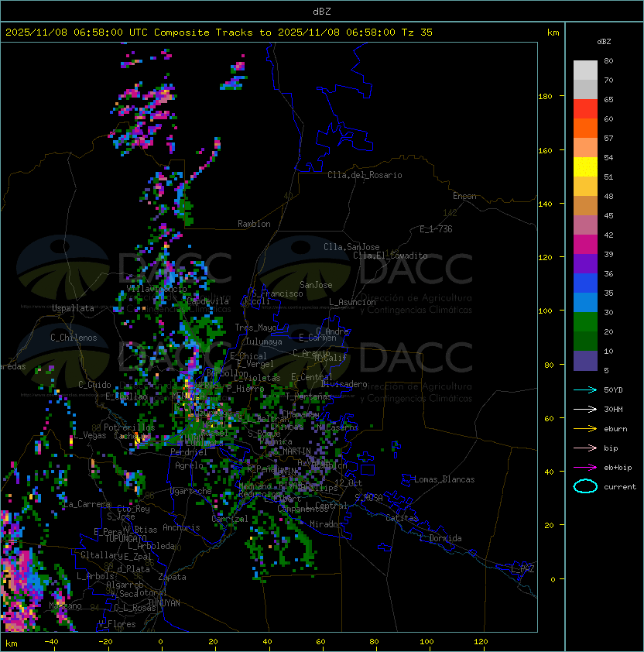Click the 'L_Asuncion' map label

(x=352, y=302)
